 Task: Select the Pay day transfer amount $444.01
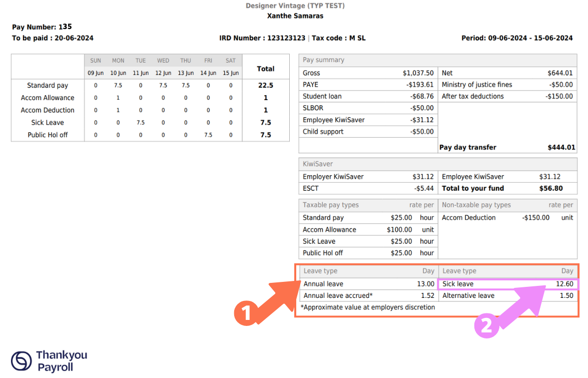pos(561,147)
